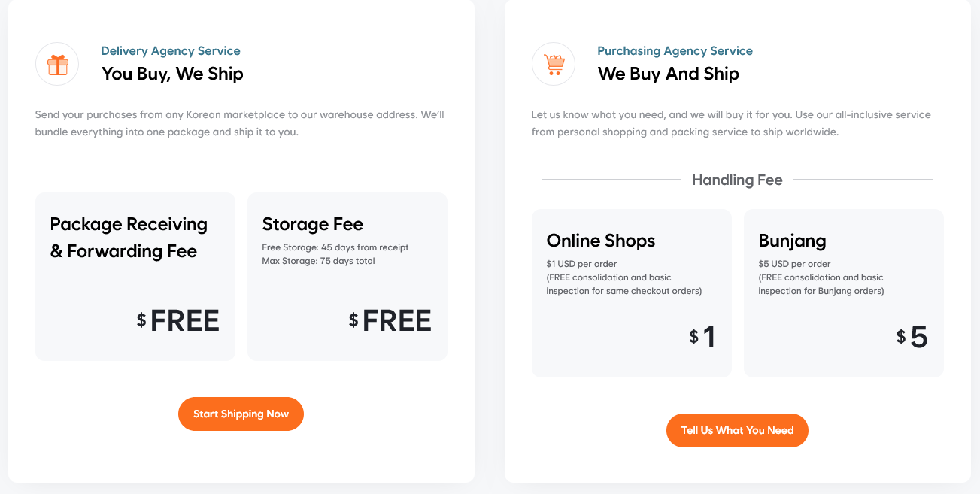Click the FREE price under Storage Fee
Screen dimensions: 980x494
point(390,320)
